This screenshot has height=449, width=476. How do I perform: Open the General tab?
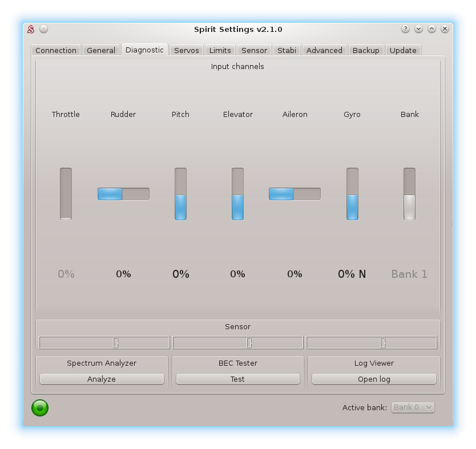tap(101, 50)
